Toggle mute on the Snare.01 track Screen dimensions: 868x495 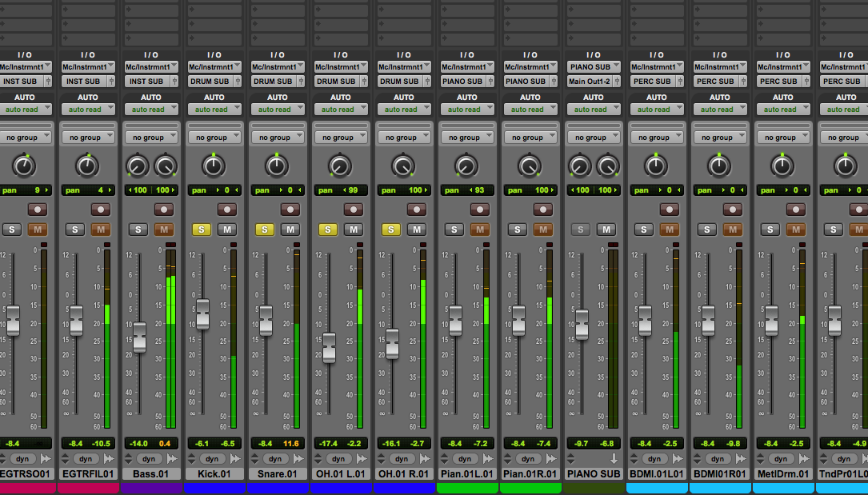290,230
